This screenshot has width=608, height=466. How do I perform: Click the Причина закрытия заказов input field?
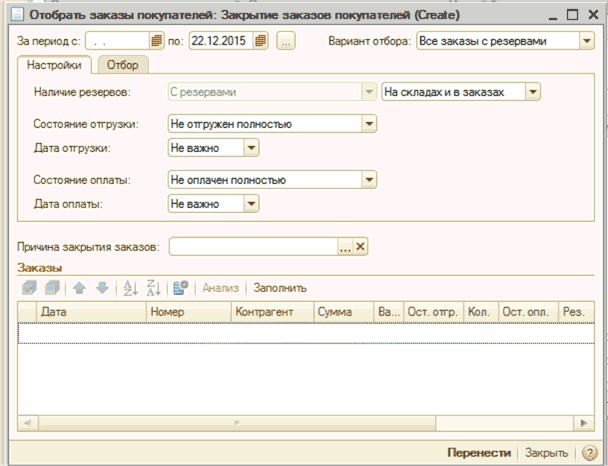(x=253, y=247)
